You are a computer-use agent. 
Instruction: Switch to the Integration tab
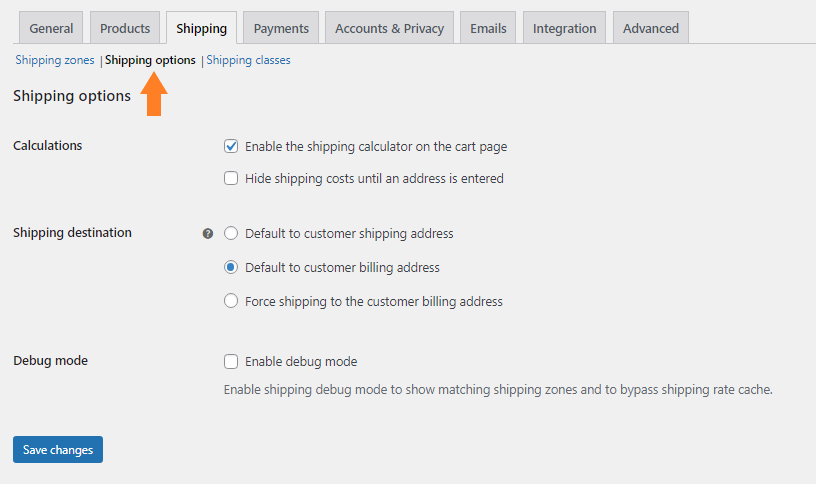[564, 28]
